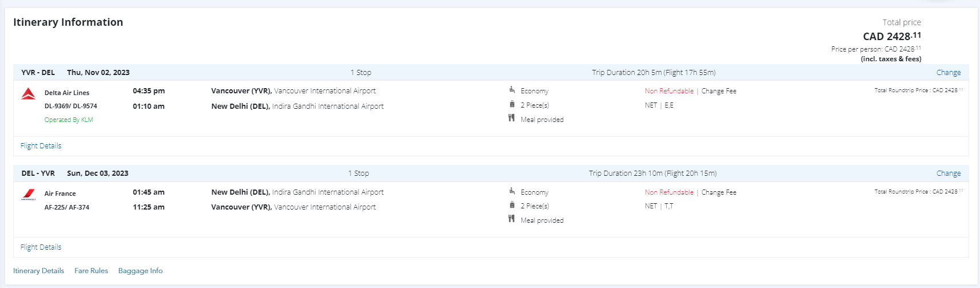This screenshot has width=980, height=288.
Task: Click the Air France logo icon
Action: coord(29,195)
